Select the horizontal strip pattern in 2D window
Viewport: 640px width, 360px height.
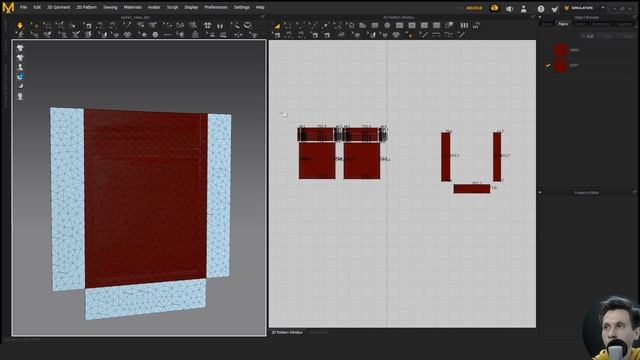[472, 189]
